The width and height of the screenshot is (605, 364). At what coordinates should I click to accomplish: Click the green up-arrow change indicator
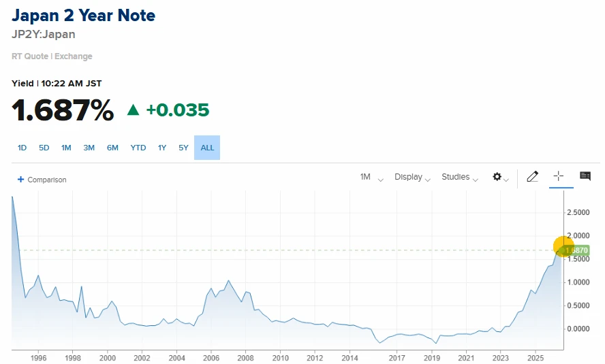(x=133, y=110)
